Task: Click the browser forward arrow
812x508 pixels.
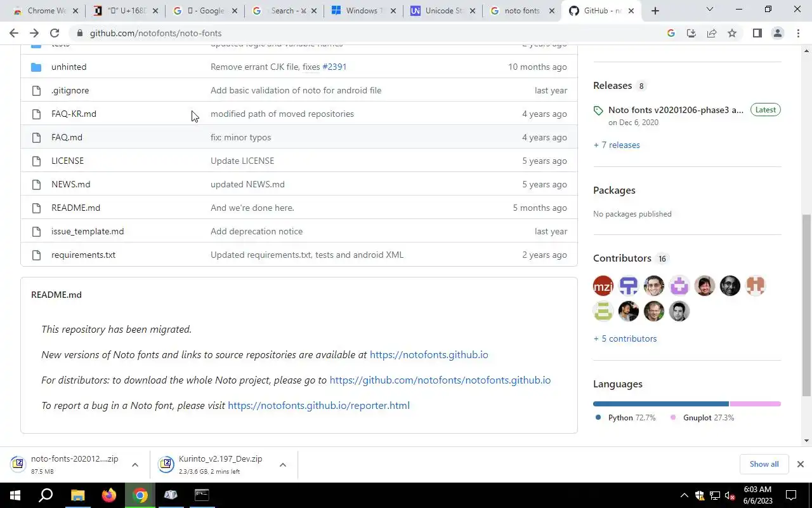Action: (34, 33)
